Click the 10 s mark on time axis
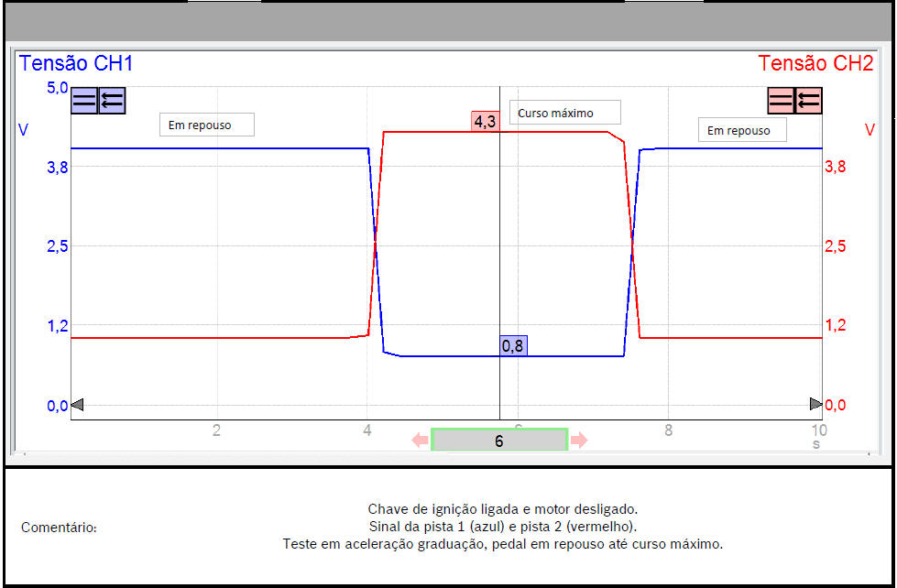Image resolution: width=897 pixels, height=588 pixels. pos(817,430)
